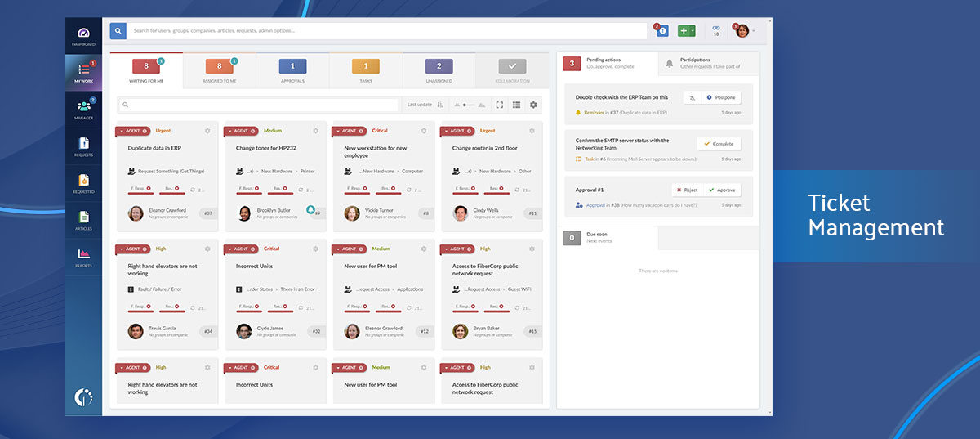
Task: Switch to the Participations tab
Action: tap(708, 63)
